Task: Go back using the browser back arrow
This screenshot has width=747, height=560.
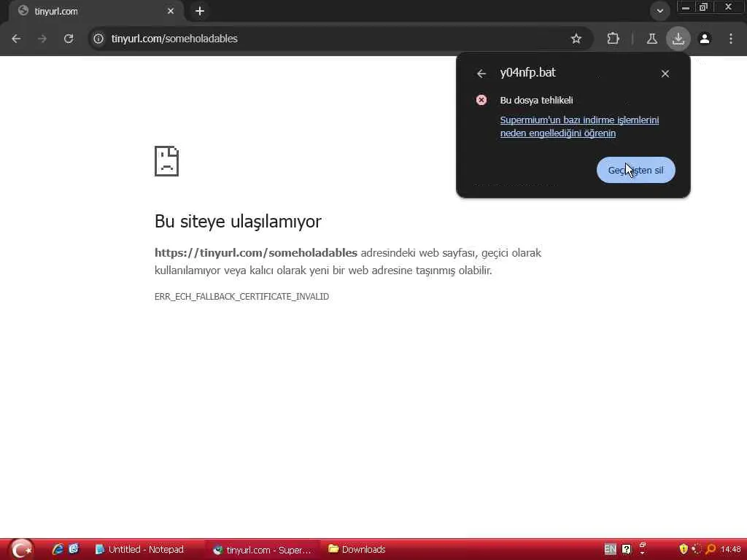Action: [x=16, y=39]
